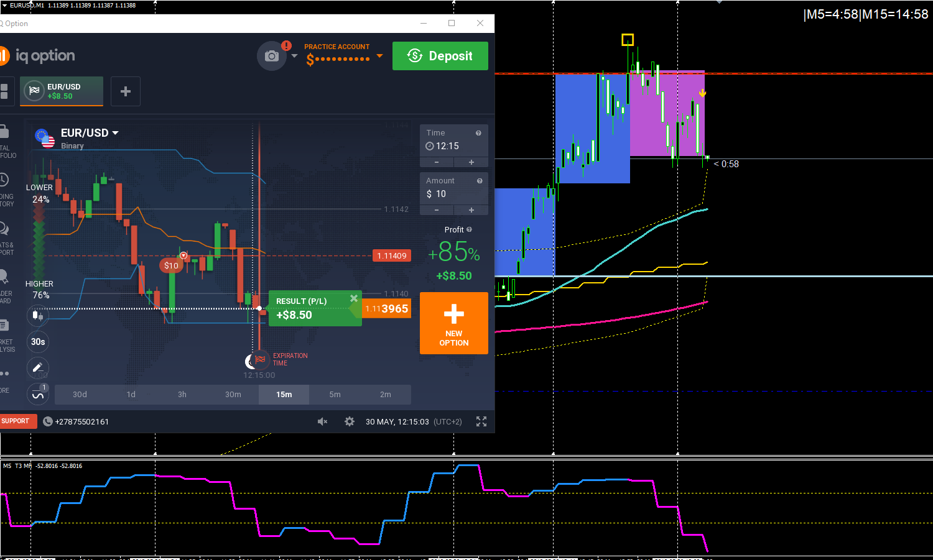Decrease the expiration Time with minus
Viewport: 933px width, 560px height.
(437, 162)
